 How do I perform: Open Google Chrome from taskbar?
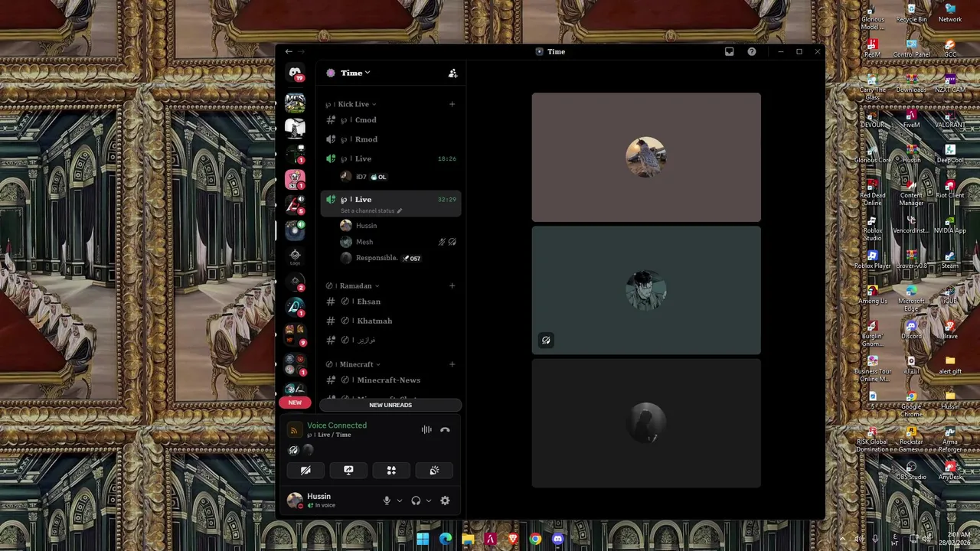coord(535,539)
